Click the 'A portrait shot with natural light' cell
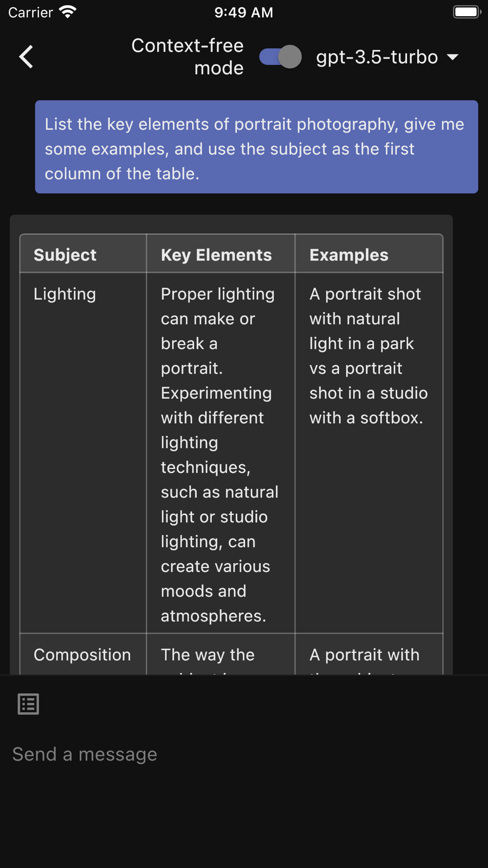 coord(369,453)
